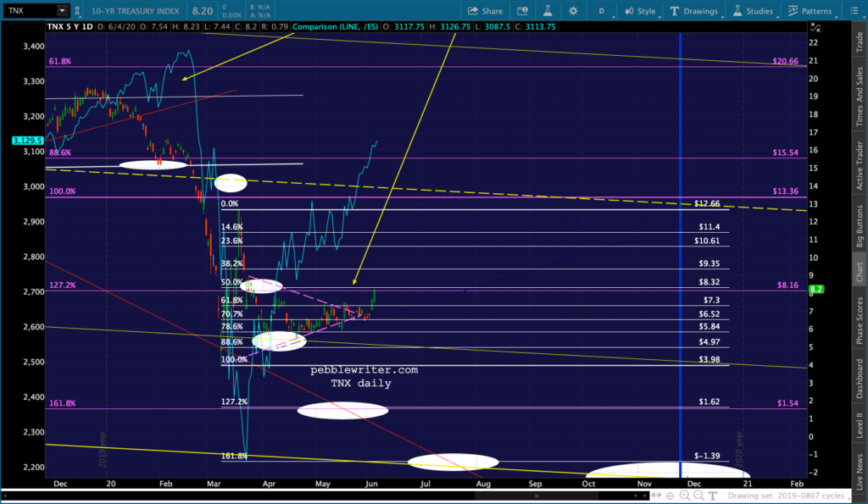Open the Drawings menu
Viewport: 868px width, 504px height.
[x=694, y=11]
